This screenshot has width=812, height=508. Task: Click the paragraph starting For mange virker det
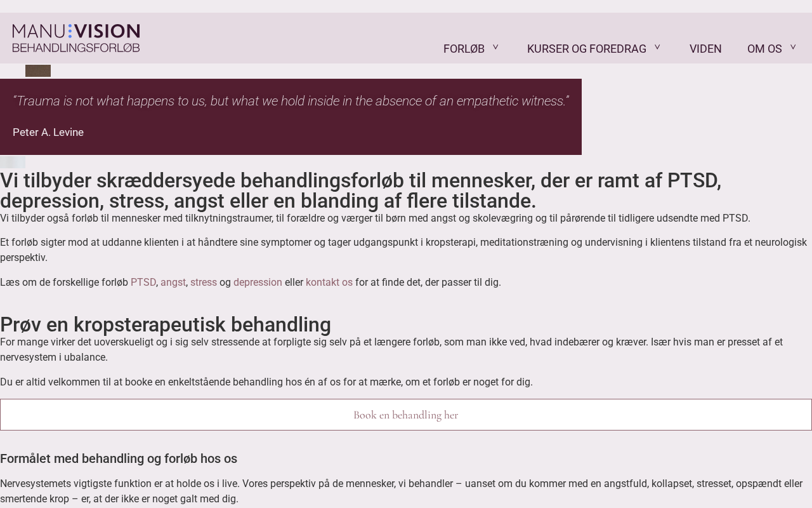[391, 350]
